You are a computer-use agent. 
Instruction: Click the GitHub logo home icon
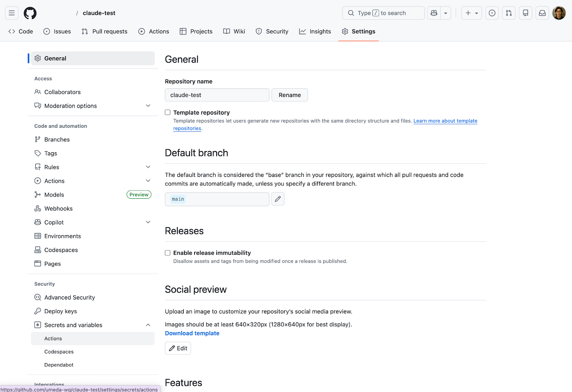click(30, 13)
